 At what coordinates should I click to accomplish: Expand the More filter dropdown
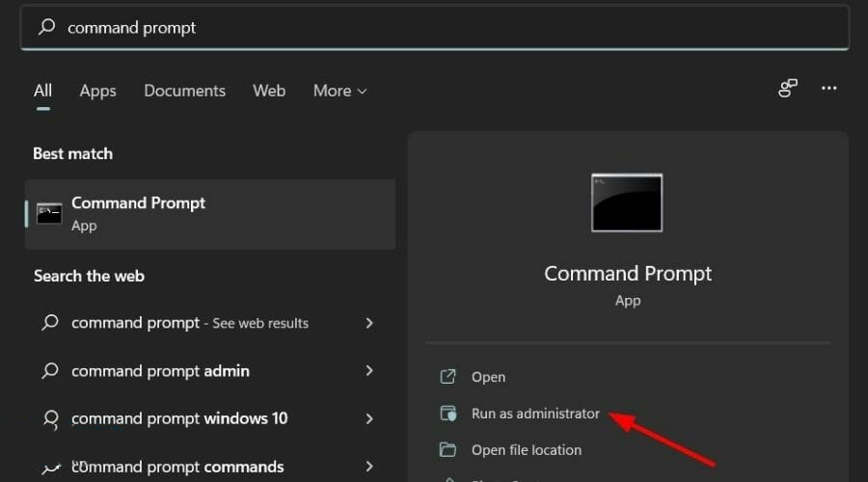click(x=339, y=91)
